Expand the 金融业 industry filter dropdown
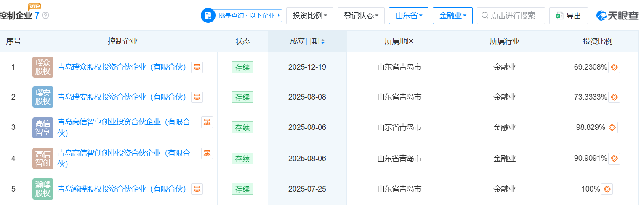 452,16
